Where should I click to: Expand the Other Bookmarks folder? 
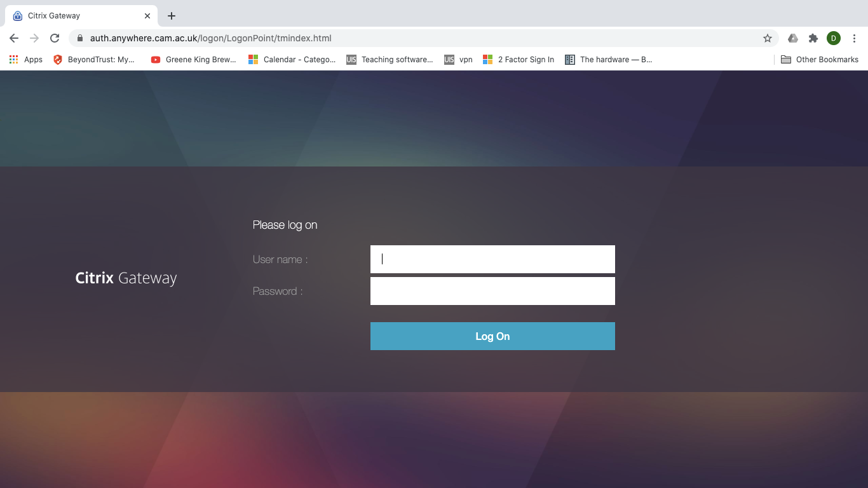click(820, 59)
